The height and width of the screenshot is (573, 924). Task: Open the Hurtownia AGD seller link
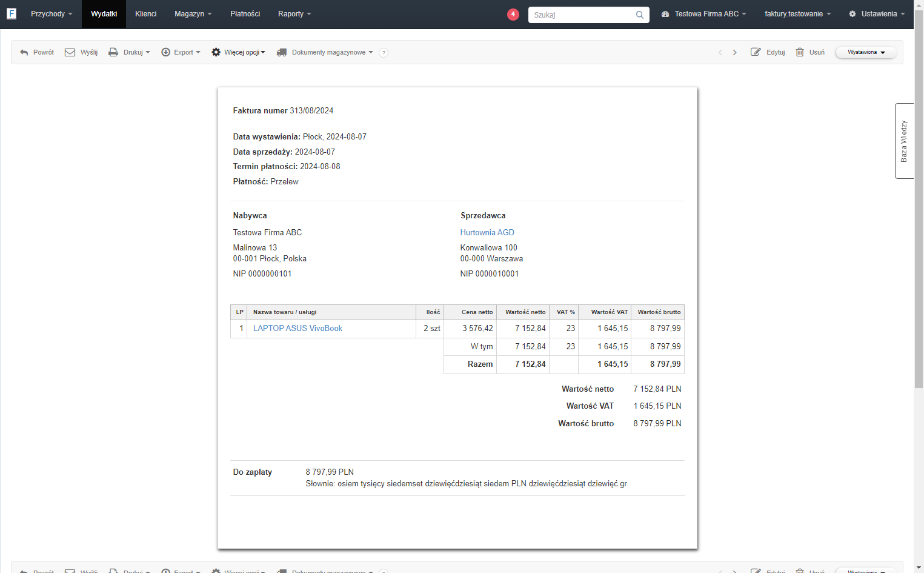pyautogui.click(x=487, y=232)
